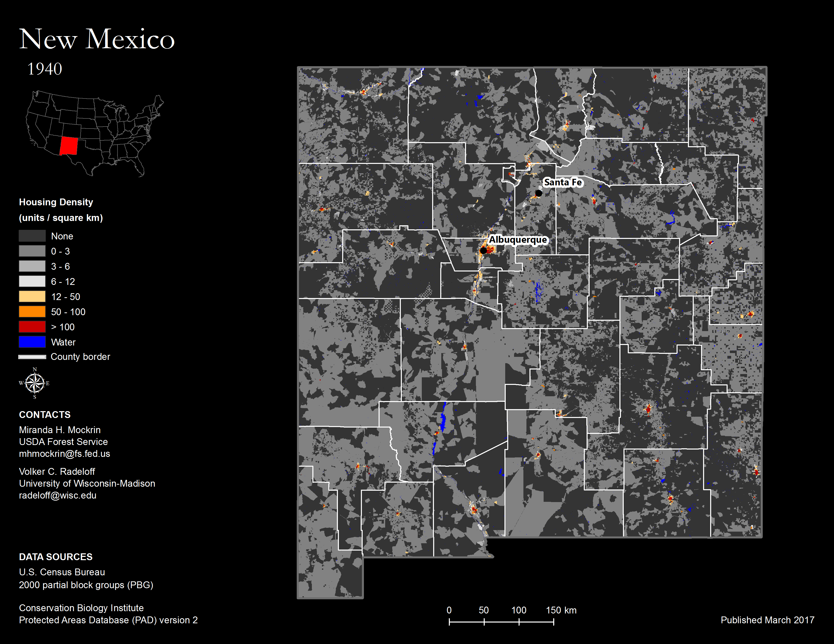Click the 'New Mexico' title
This screenshot has width=834, height=644.
click(x=97, y=39)
